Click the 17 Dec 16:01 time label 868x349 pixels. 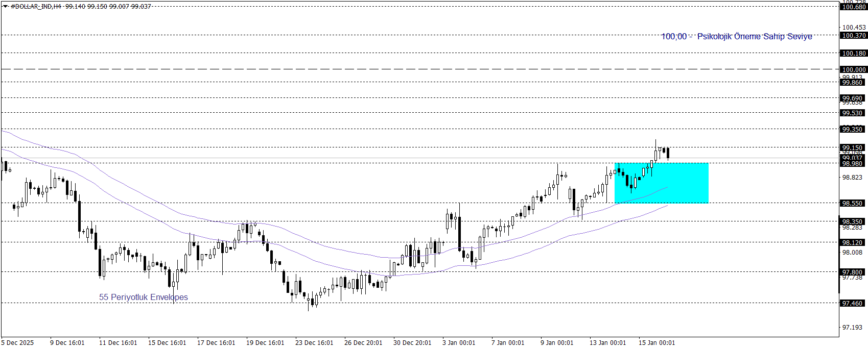[216, 342]
